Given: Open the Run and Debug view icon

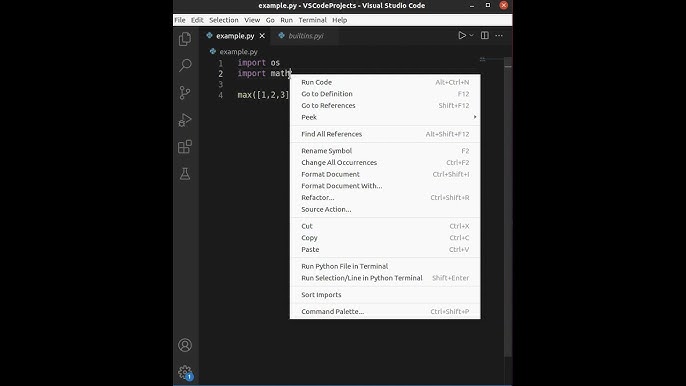Looking at the screenshot, I should (x=185, y=120).
